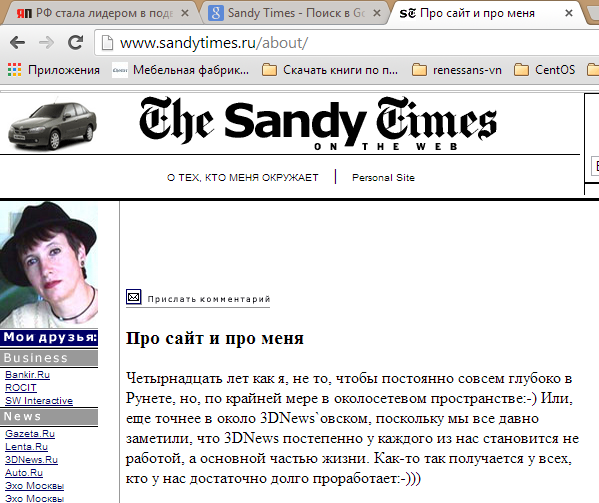Open the Мебельная фабрик... bookmark

pyautogui.click(x=180, y=70)
